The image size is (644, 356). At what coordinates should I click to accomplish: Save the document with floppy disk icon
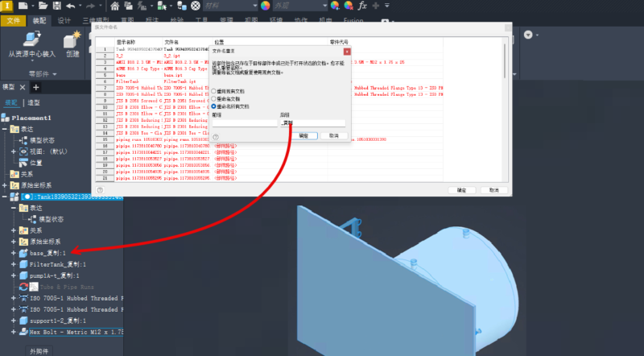pyautogui.click(x=56, y=6)
